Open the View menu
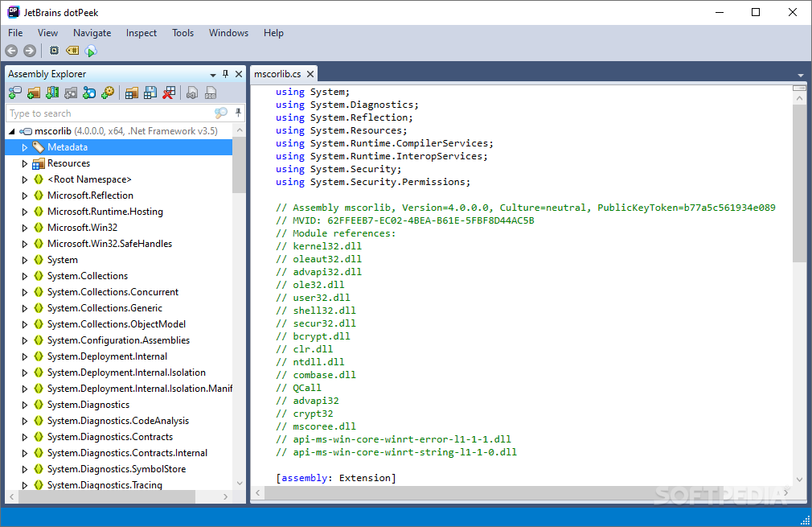 tap(47, 33)
